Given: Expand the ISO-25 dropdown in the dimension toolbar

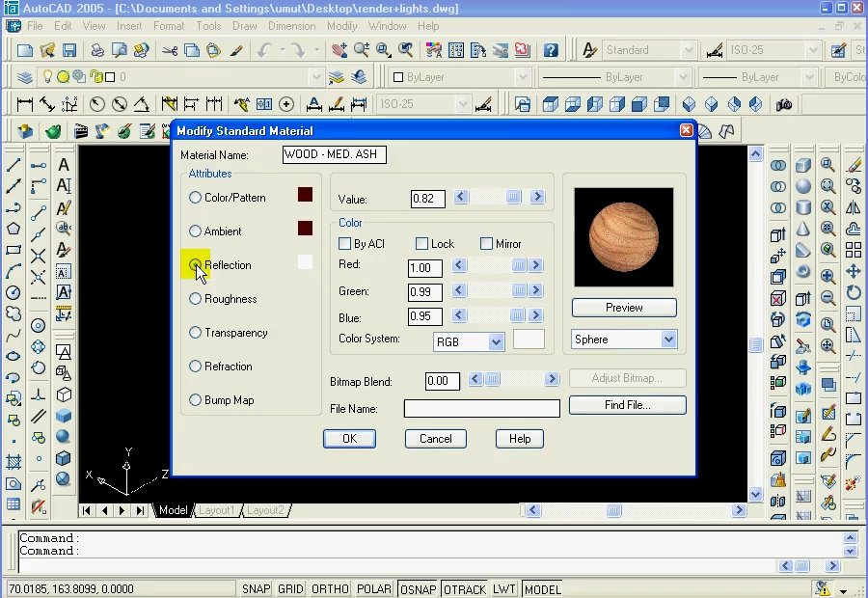Looking at the screenshot, I should (x=463, y=103).
